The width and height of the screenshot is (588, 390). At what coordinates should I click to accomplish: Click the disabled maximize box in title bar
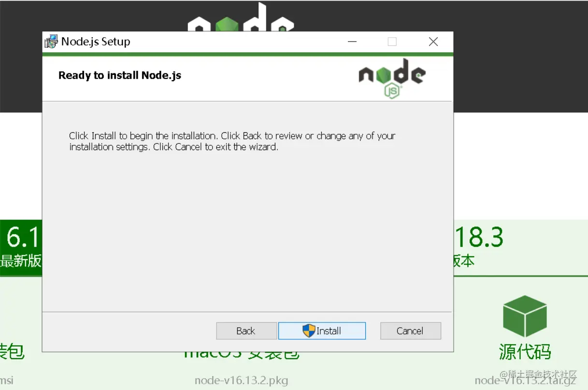point(392,42)
